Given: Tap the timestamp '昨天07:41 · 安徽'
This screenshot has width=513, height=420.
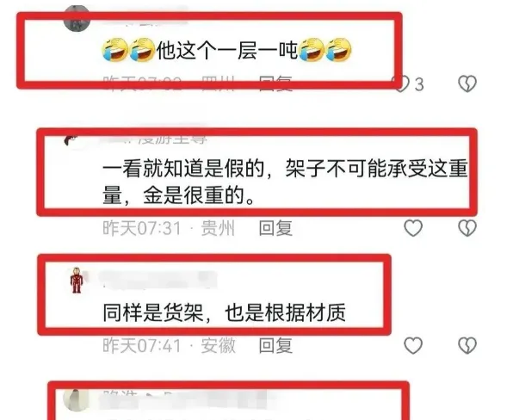Looking at the screenshot, I should click(x=169, y=346).
